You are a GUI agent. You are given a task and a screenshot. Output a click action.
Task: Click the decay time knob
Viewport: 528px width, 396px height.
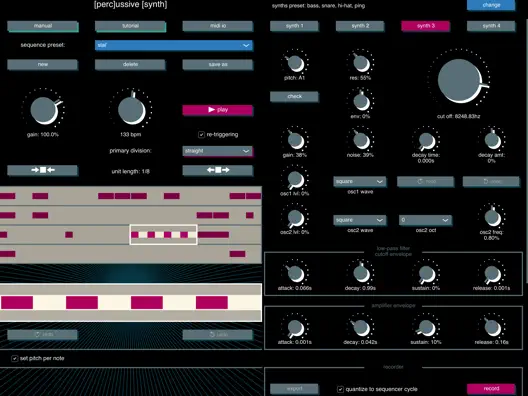427,140
